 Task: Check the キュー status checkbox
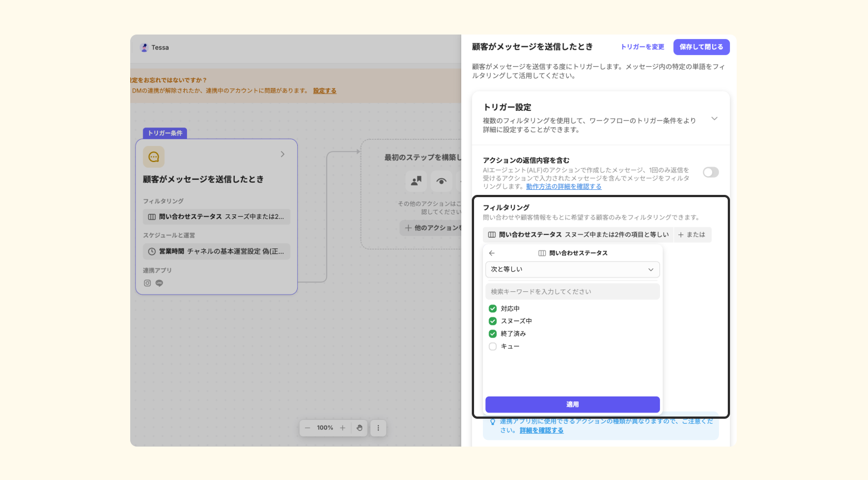[x=492, y=346]
